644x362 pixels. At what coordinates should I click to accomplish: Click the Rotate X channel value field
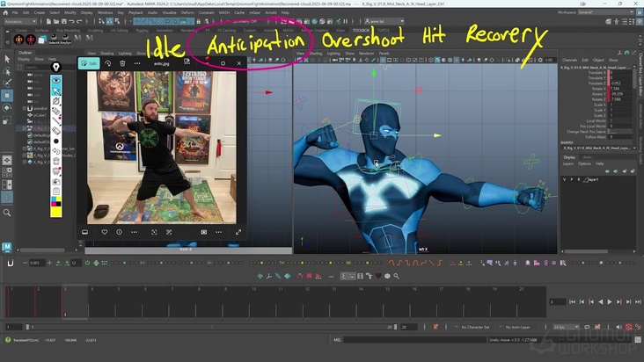(x=614, y=88)
